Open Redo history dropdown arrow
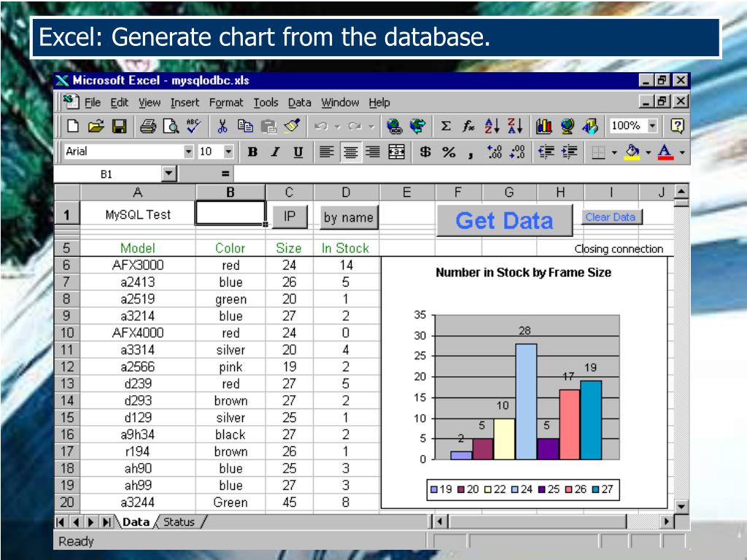Image resolution: width=747 pixels, height=560 pixels. (x=371, y=126)
